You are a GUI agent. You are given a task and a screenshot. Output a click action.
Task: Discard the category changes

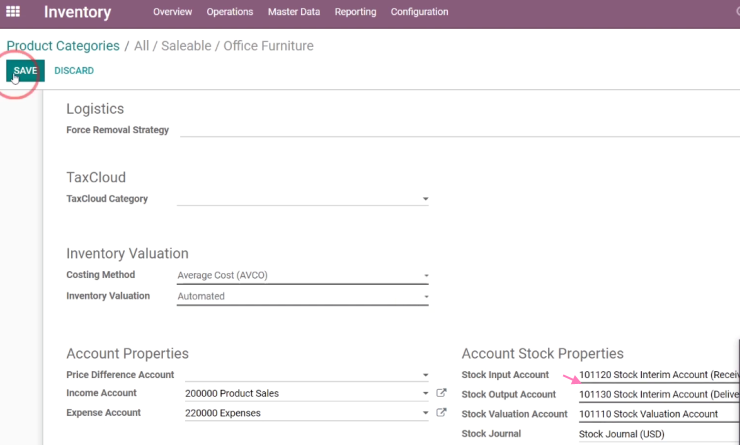click(74, 71)
